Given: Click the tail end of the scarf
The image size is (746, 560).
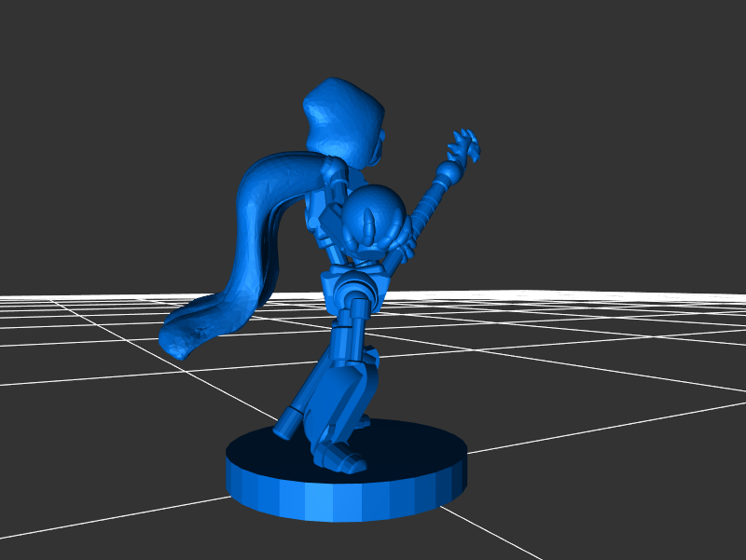Looking at the screenshot, I should [x=182, y=337].
